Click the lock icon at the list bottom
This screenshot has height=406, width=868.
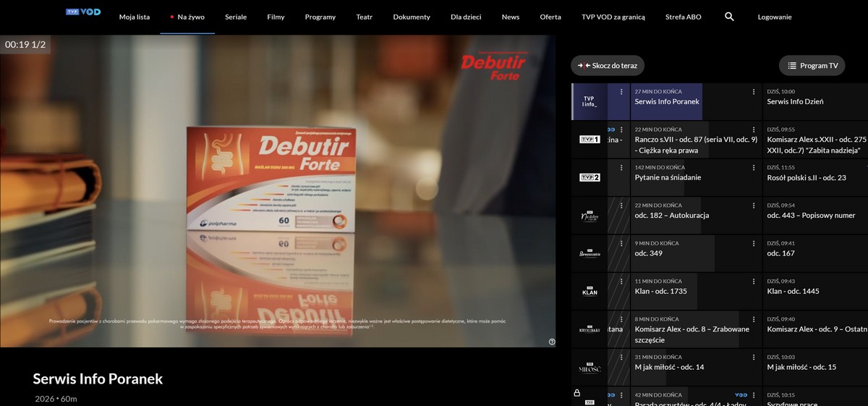577,393
